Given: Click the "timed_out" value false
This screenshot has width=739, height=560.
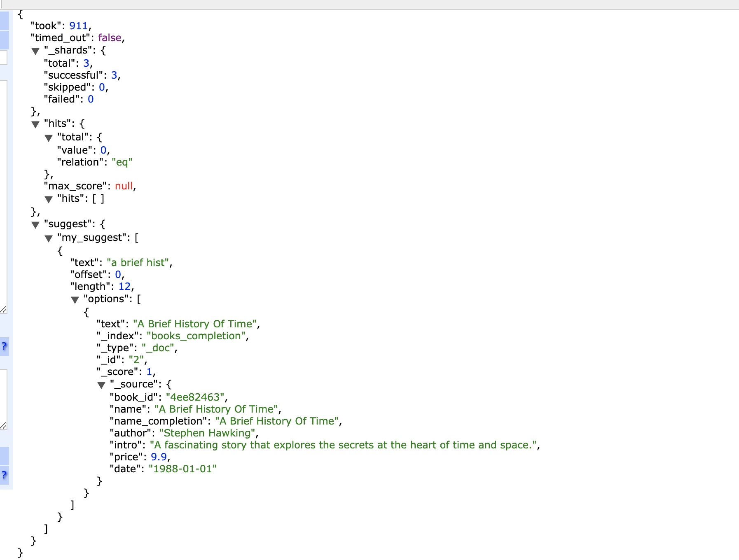Looking at the screenshot, I should [x=110, y=38].
